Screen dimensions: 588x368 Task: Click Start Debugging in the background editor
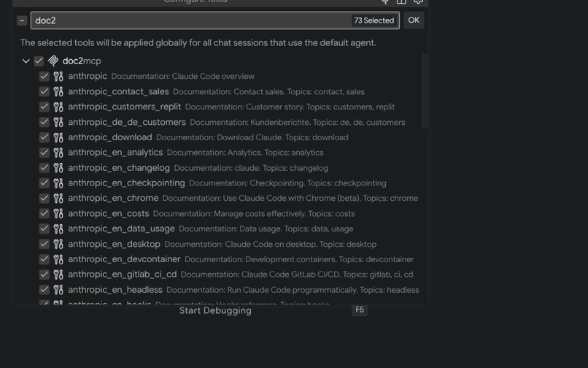point(215,310)
